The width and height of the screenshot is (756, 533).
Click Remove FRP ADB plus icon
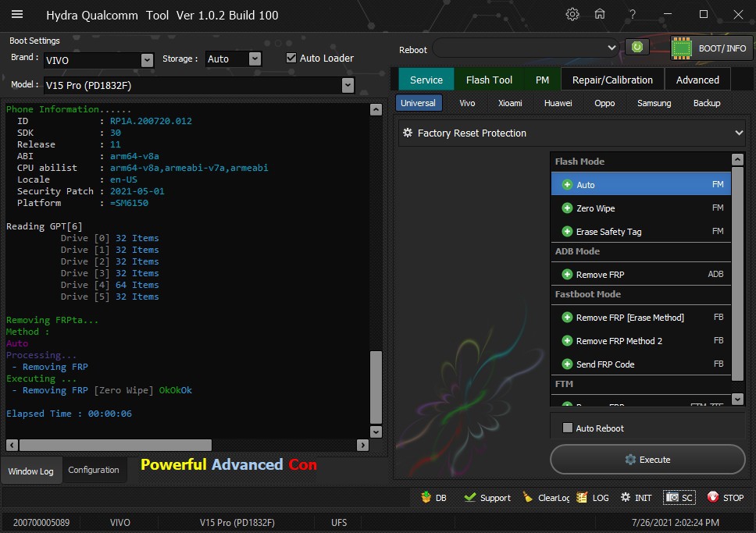(568, 275)
